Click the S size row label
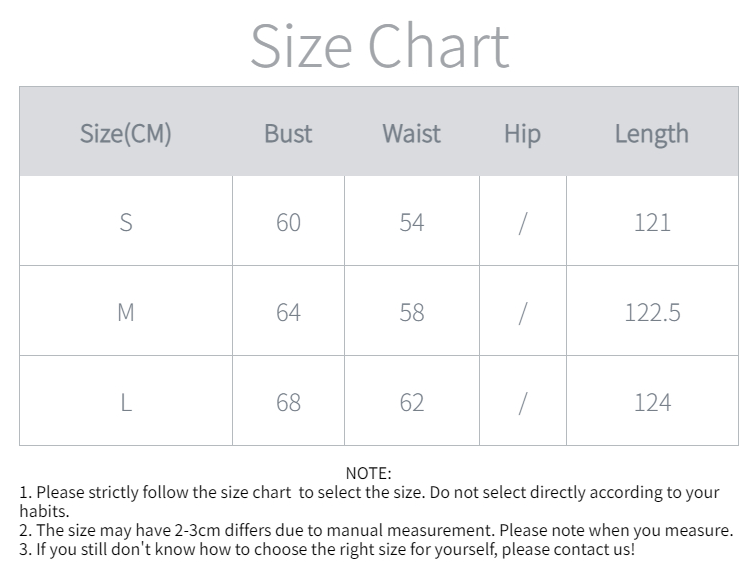 coord(126,222)
